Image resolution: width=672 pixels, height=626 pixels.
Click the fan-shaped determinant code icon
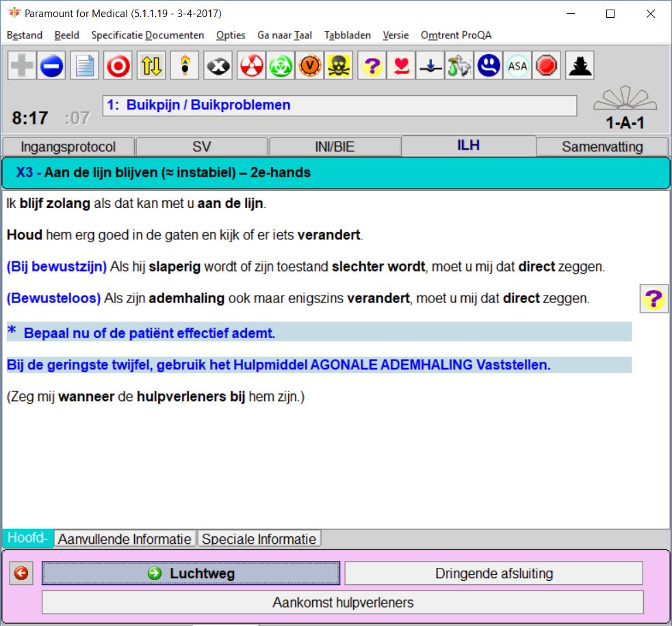coord(625,98)
